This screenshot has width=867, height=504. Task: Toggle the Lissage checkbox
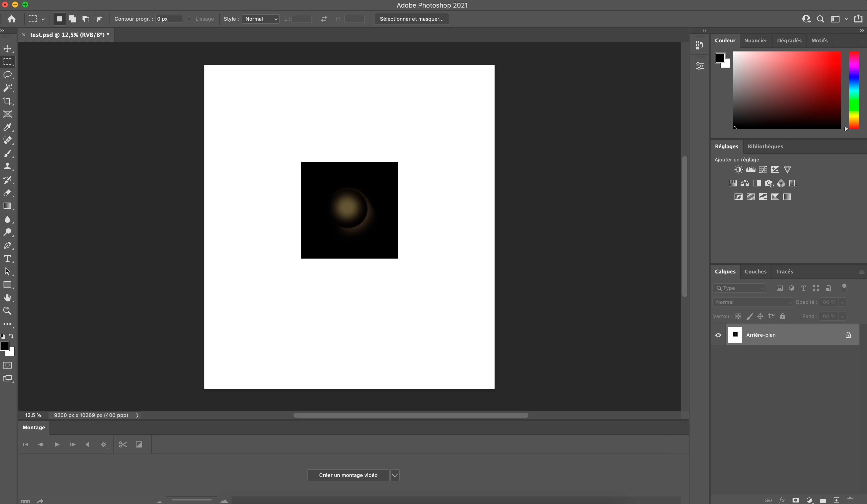coord(189,19)
